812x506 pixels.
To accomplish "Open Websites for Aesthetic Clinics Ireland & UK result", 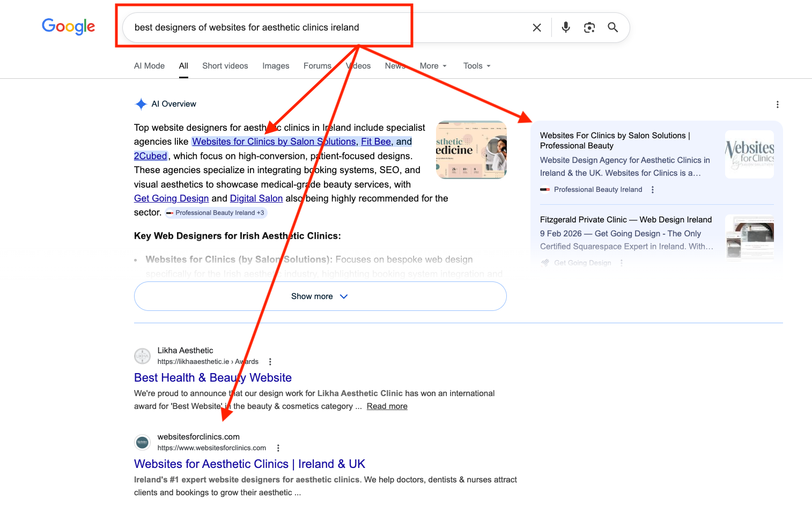I will pos(249,464).
